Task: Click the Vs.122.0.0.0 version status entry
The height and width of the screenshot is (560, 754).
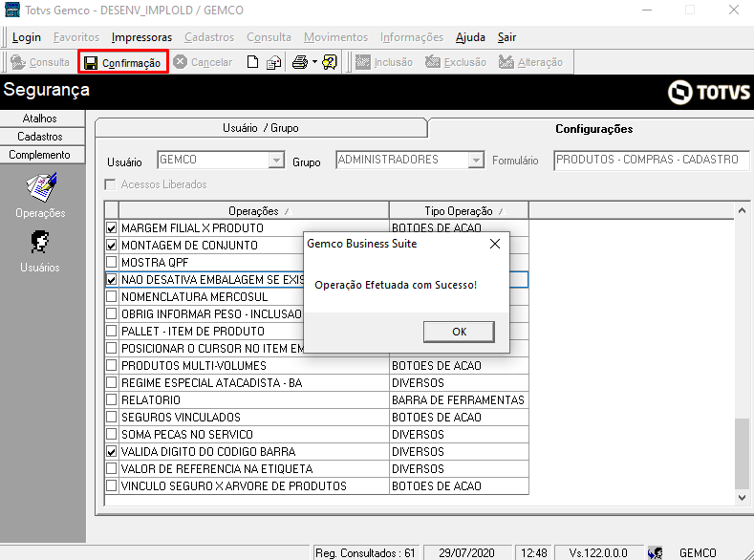Action: tap(598, 552)
